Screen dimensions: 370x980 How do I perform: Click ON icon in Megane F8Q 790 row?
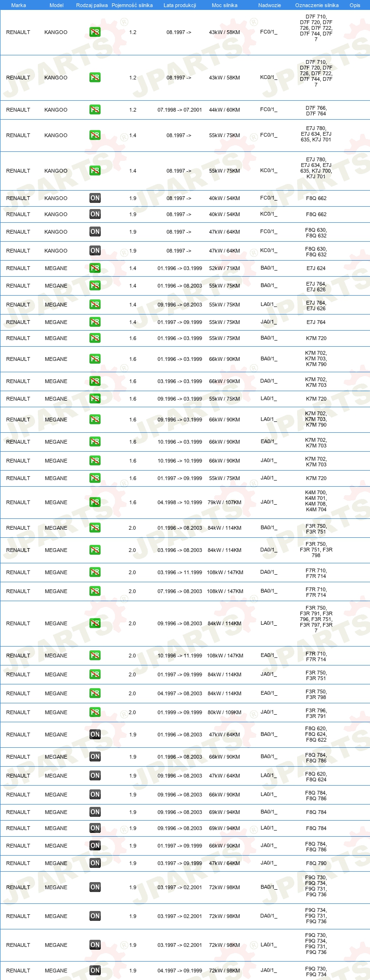point(95,863)
